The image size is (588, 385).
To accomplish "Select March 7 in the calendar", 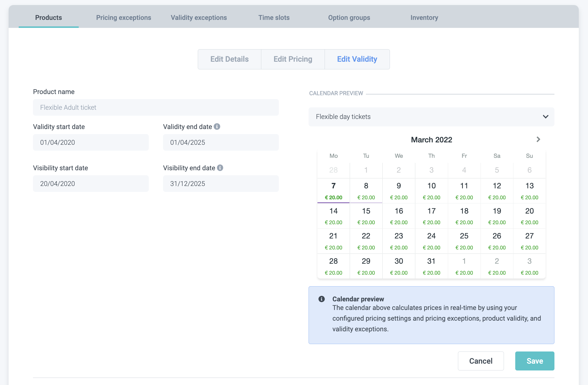I will (333, 190).
